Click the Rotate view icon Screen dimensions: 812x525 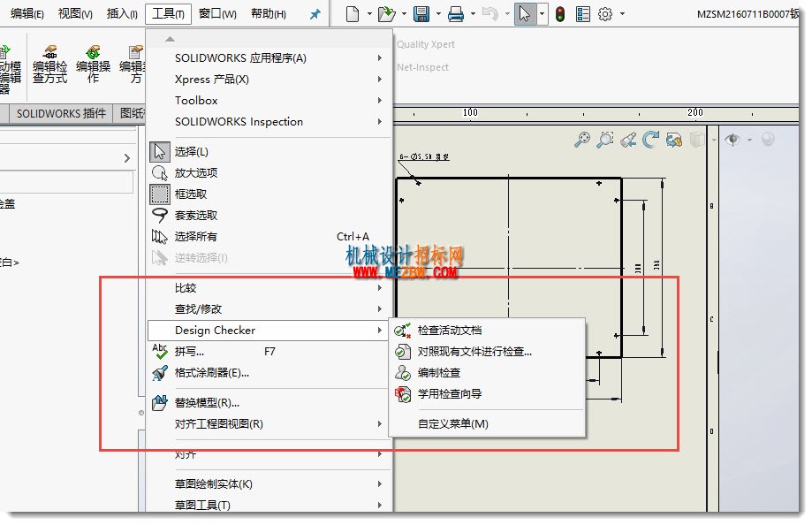coord(651,140)
